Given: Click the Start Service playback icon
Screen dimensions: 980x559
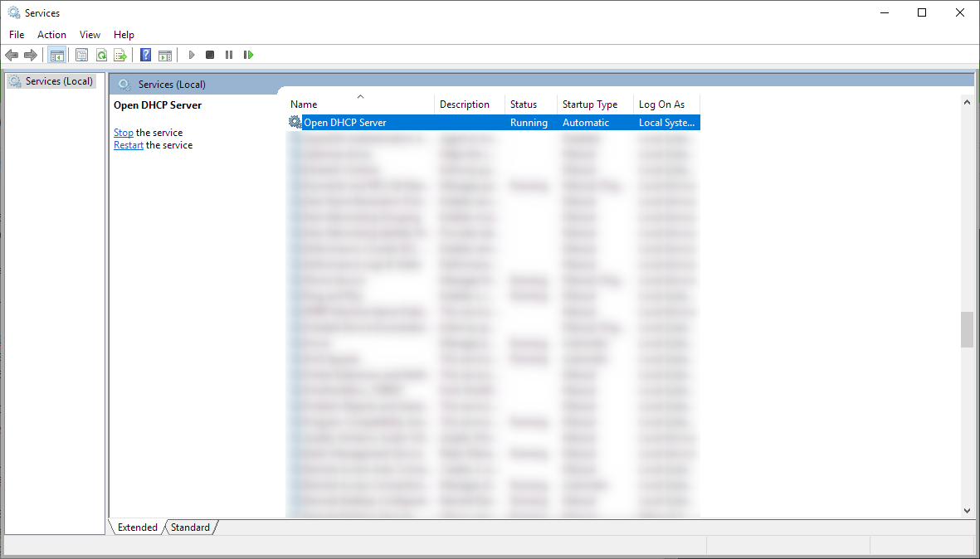Looking at the screenshot, I should (192, 55).
